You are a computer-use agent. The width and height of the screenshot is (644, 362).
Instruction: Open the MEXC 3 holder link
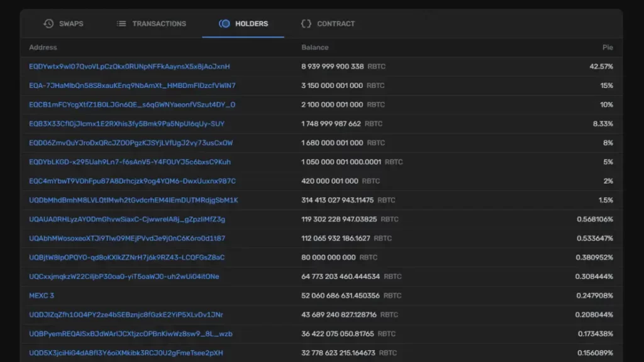click(42, 295)
